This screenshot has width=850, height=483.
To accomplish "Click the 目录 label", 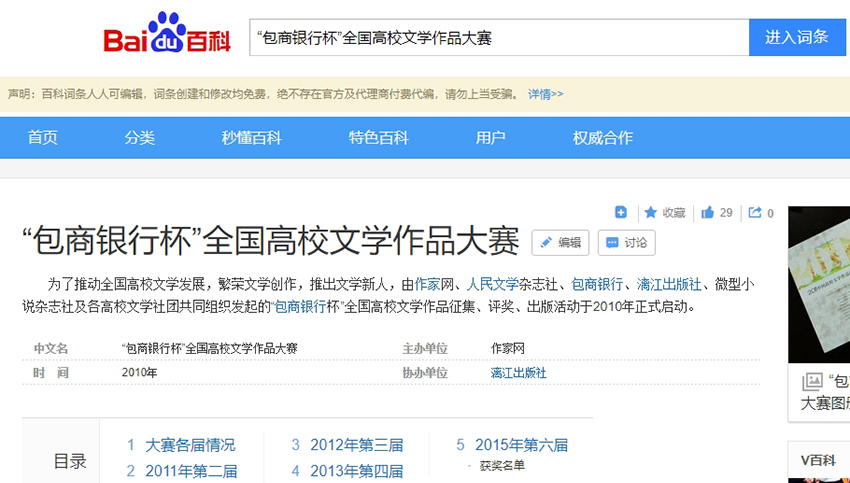I will [70, 461].
